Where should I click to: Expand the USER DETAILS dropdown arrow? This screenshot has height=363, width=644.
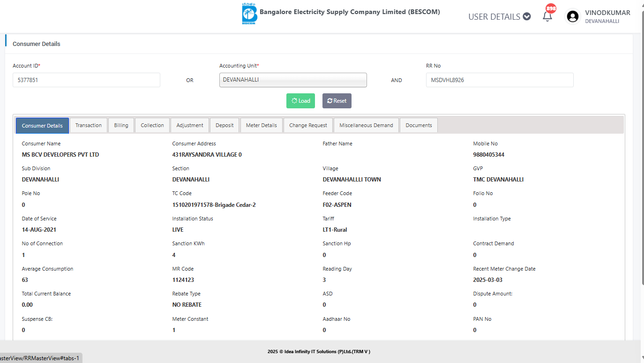pos(527,16)
